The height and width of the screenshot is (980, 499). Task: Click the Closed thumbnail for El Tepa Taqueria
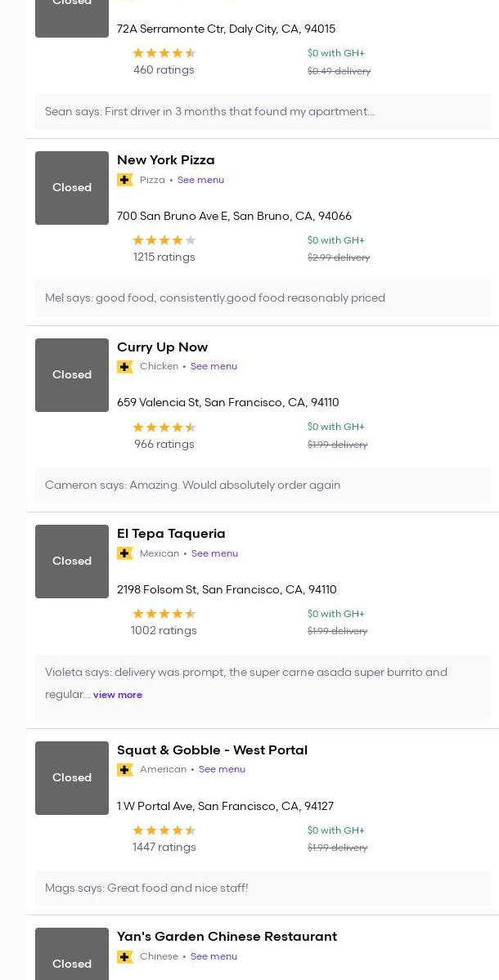(72, 562)
